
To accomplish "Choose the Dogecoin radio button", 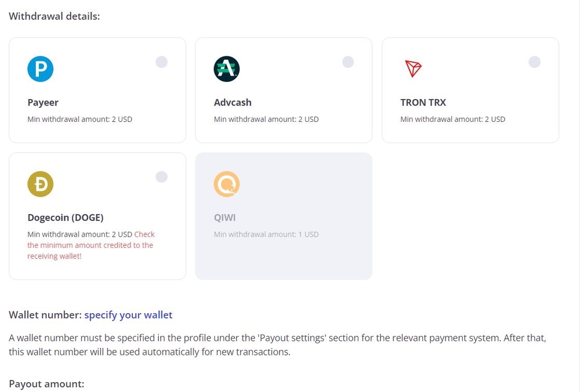I will pyautogui.click(x=162, y=177).
